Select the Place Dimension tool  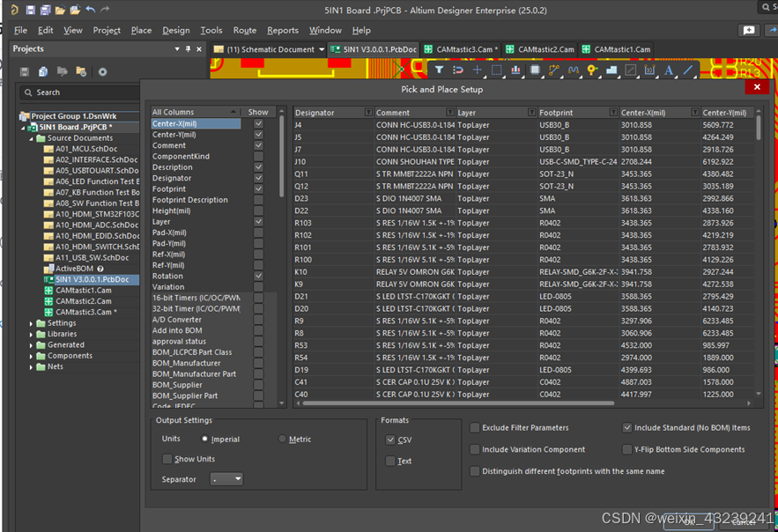pos(649,70)
